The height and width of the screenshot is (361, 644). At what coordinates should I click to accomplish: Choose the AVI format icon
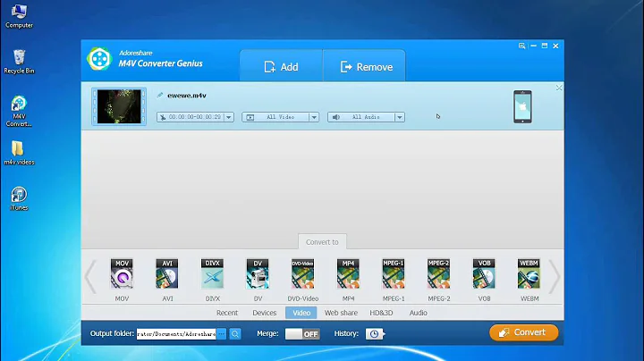(167, 273)
